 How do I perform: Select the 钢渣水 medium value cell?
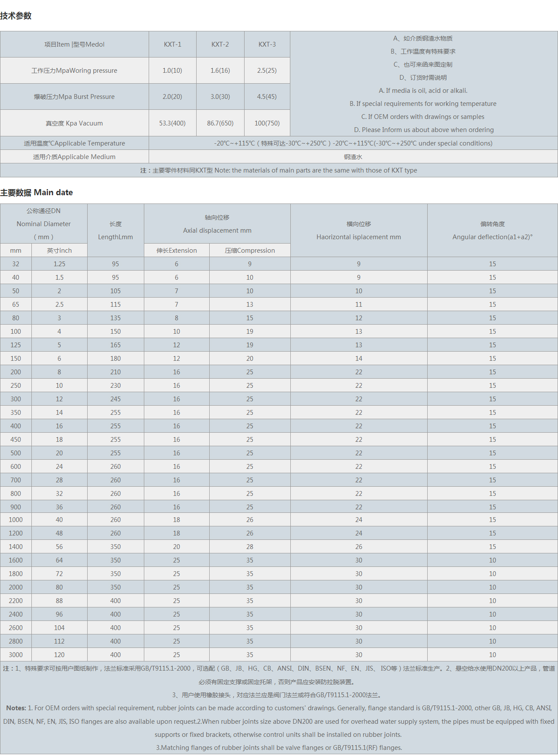click(353, 157)
